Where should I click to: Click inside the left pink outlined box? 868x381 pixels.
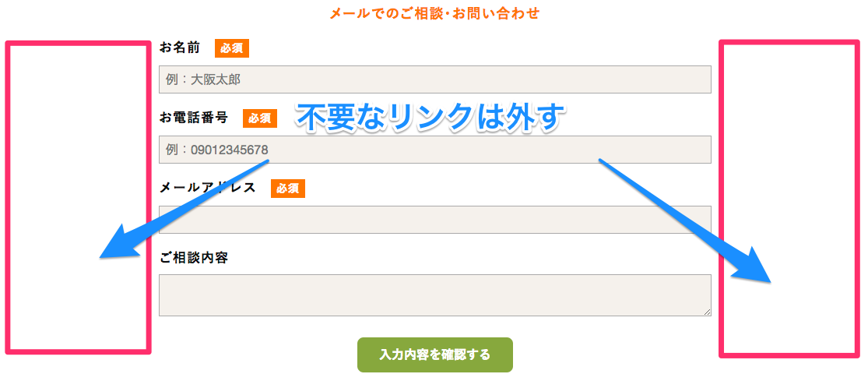coord(78,197)
